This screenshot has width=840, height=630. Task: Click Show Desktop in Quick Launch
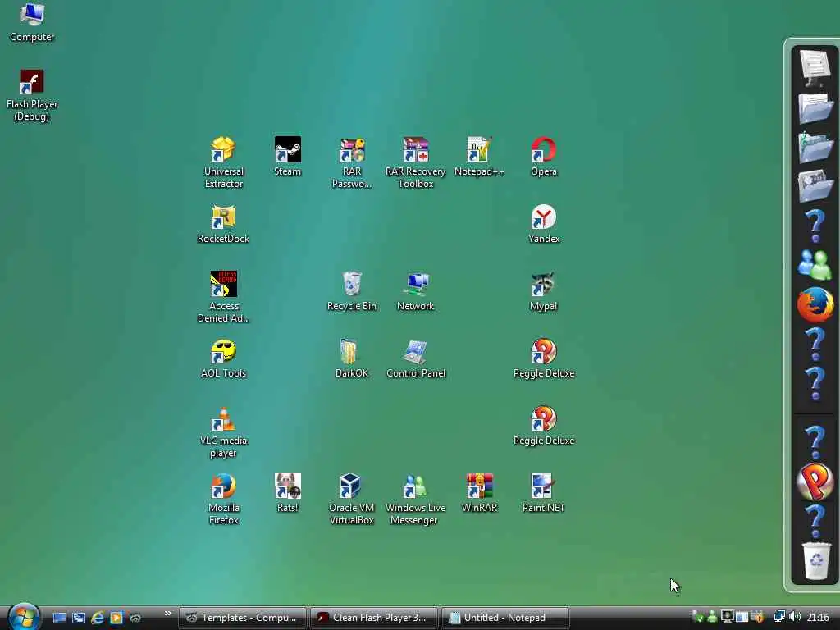pyautogui.click(x=59, y=618)
